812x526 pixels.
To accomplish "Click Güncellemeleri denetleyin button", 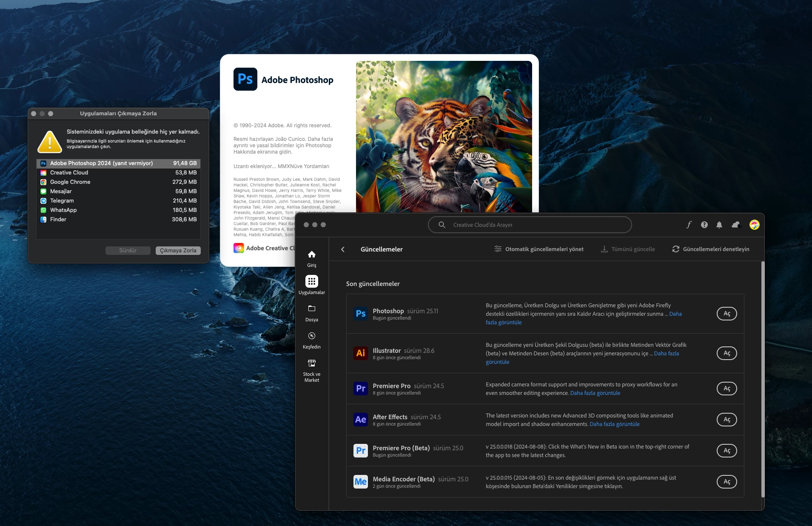I will (x=711, y=249).
